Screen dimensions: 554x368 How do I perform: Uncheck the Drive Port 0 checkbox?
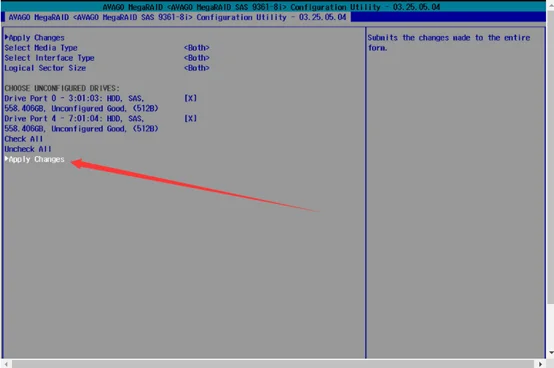pos(190,98)
